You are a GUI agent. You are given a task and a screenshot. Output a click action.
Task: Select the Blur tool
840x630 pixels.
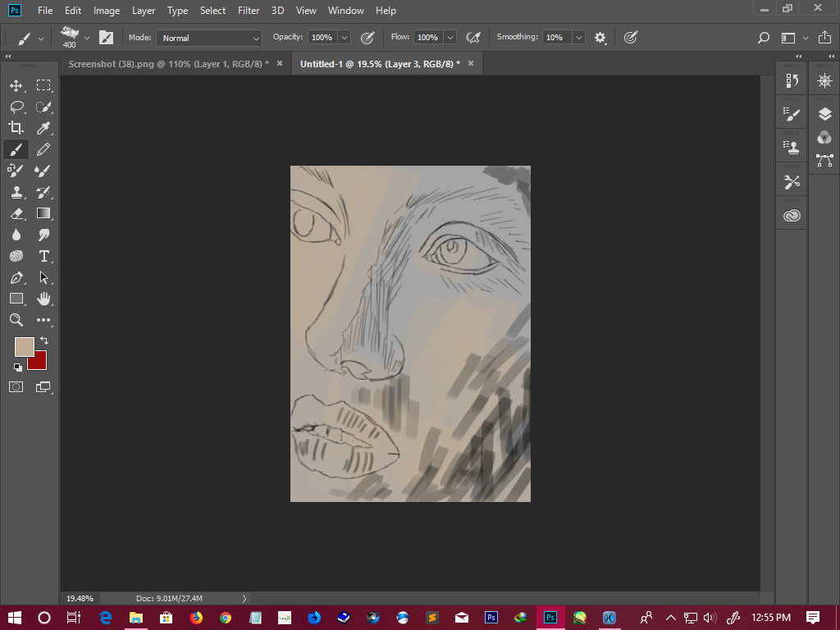[x=16, y=235]
